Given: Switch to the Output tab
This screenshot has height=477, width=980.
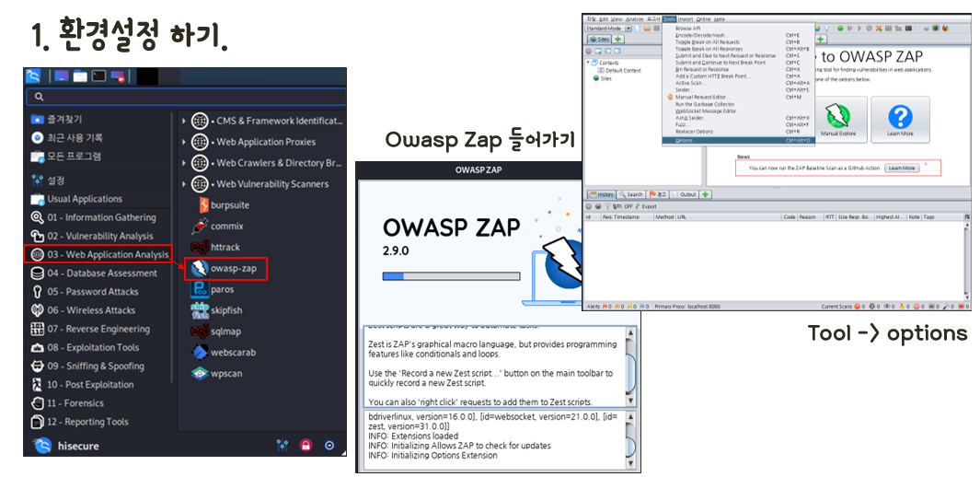Looking at the screenshot, I should 685,194.
